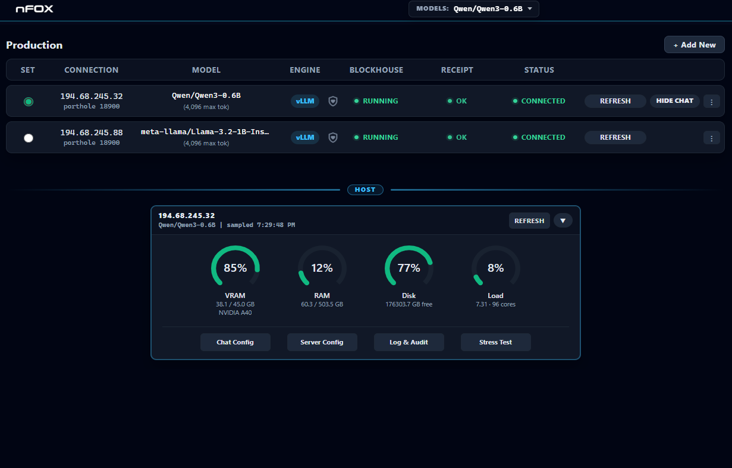Refresh the 194.68.245.32 connection row

pyautogui.click(x=615, y=101)
